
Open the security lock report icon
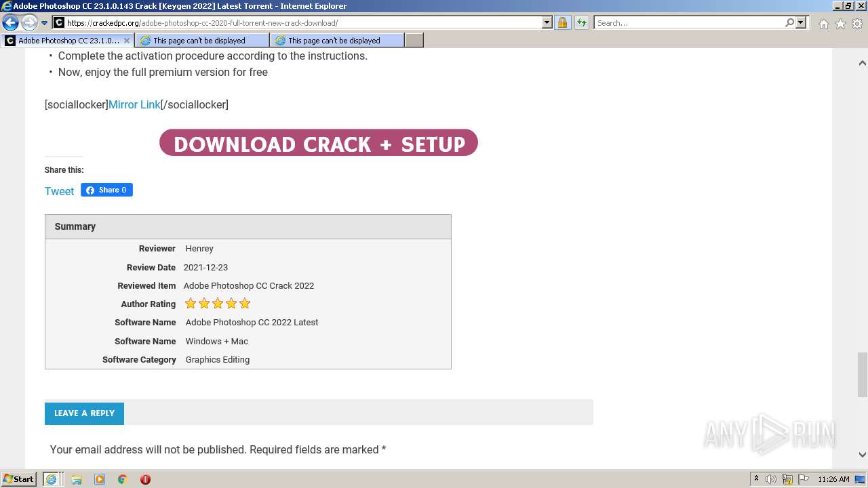[x=562, y=23]
